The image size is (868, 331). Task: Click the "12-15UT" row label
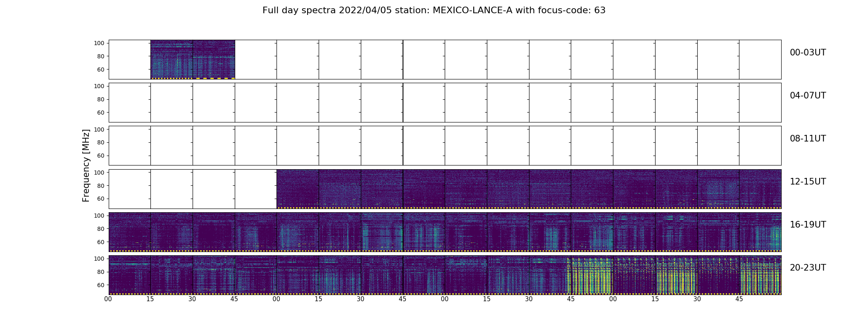808,182
